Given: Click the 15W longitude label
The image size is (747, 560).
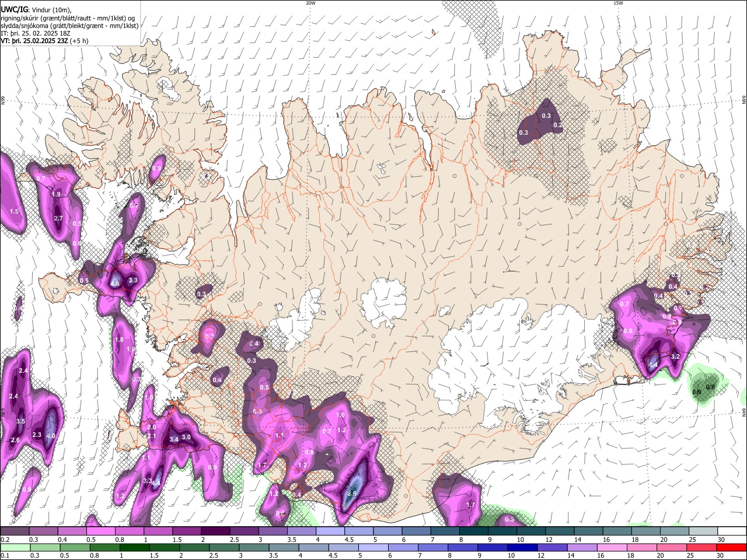Looking at the screenshot, I should pyautogui.click(x=618, y=3).
